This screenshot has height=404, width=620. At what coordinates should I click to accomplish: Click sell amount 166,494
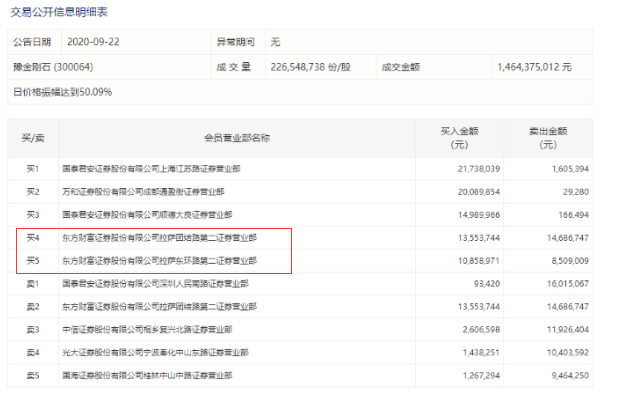point(573,215)
